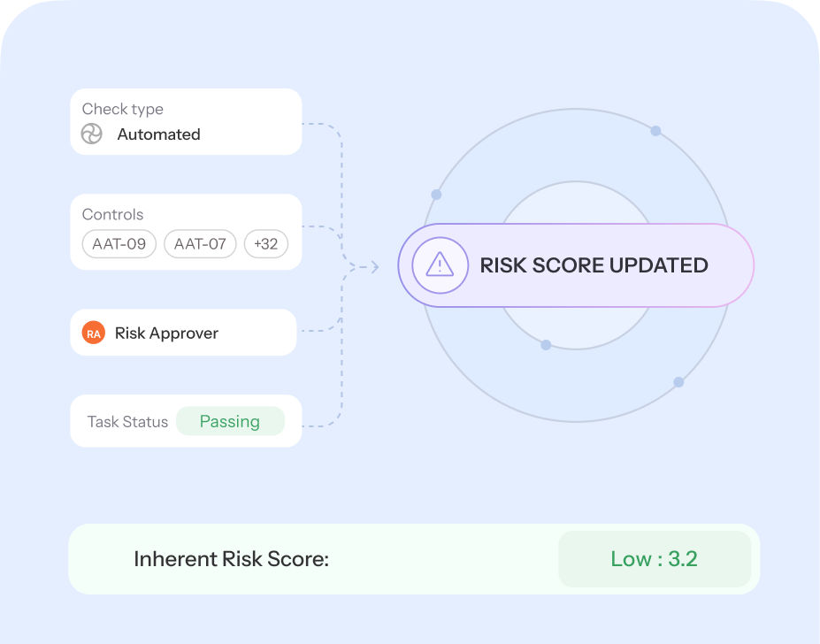
Task: Select the AAT-09 control tag
Action: [x=119, y=244]
